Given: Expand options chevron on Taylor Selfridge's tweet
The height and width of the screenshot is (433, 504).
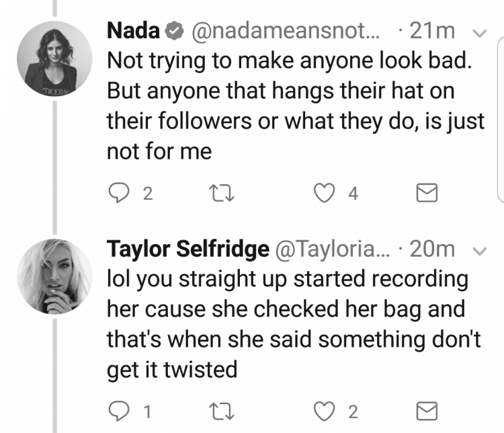Looking at the screenshot, I should 480,251.
